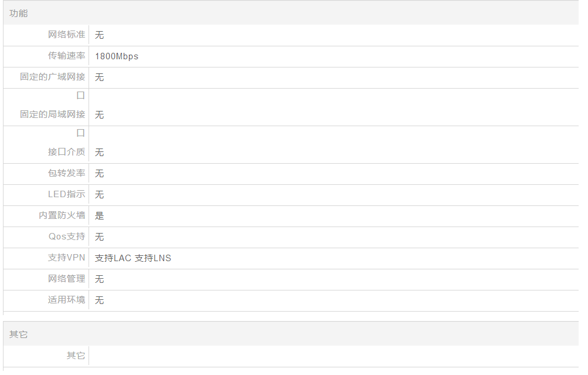Click the Qos支持 row label
Image resolution: width=588 pixels, height=375 pixels.
point(66,237)
